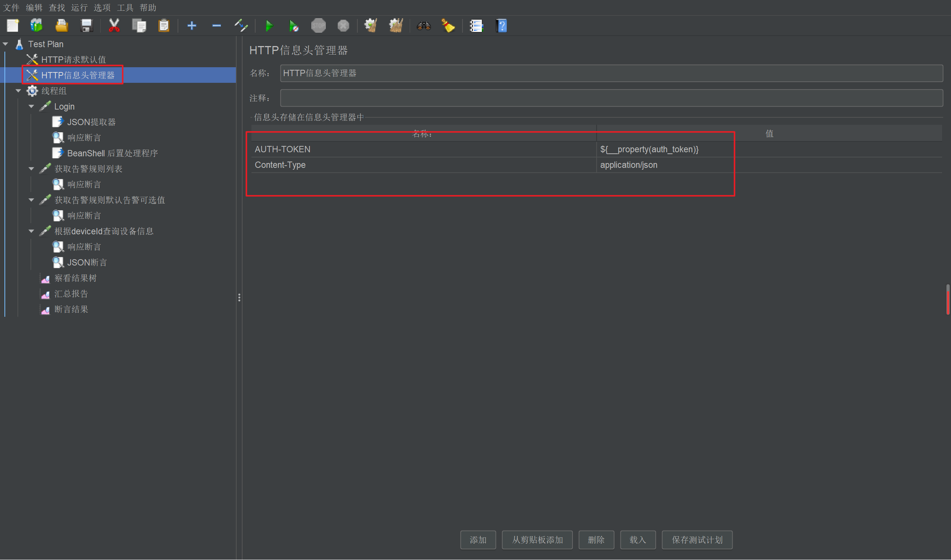951x560 pixels.
Task: Open the 文件 menu
Action: (x=11, y=7)
